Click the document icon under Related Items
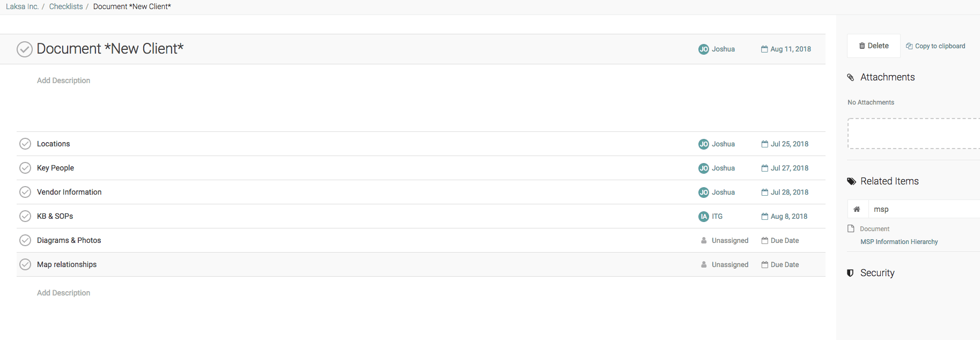 pyautogui.click(x=851, y=228)
